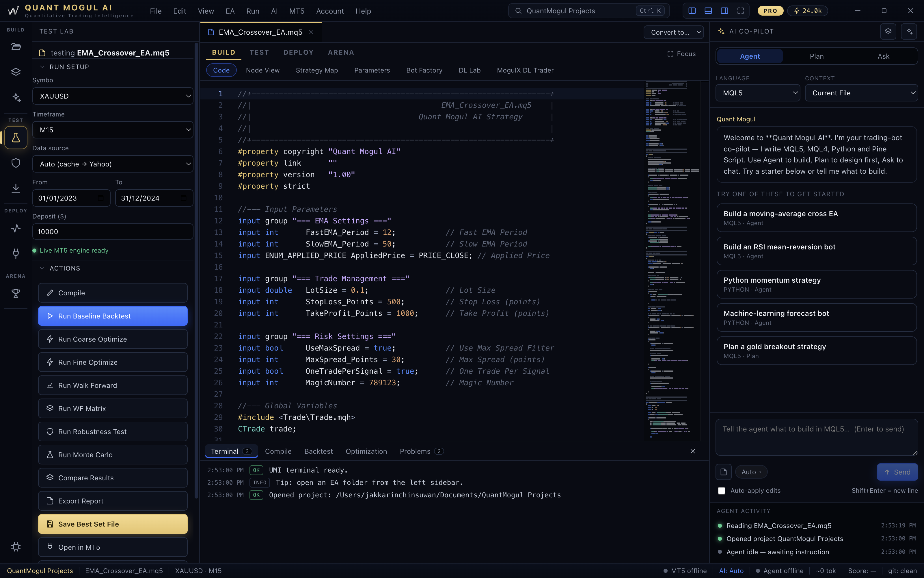Click the QuantMogul Projects search box

588,11
